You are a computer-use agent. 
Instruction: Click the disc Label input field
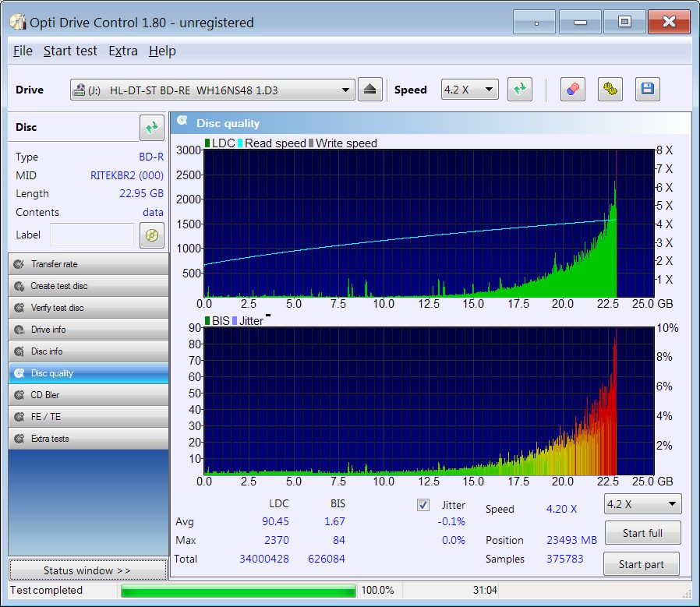(x=92, y=235)
